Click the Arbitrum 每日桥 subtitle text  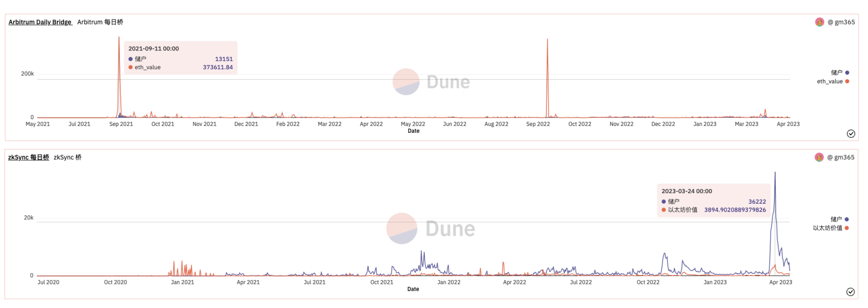pyautogui.click(x=100, y=22)
